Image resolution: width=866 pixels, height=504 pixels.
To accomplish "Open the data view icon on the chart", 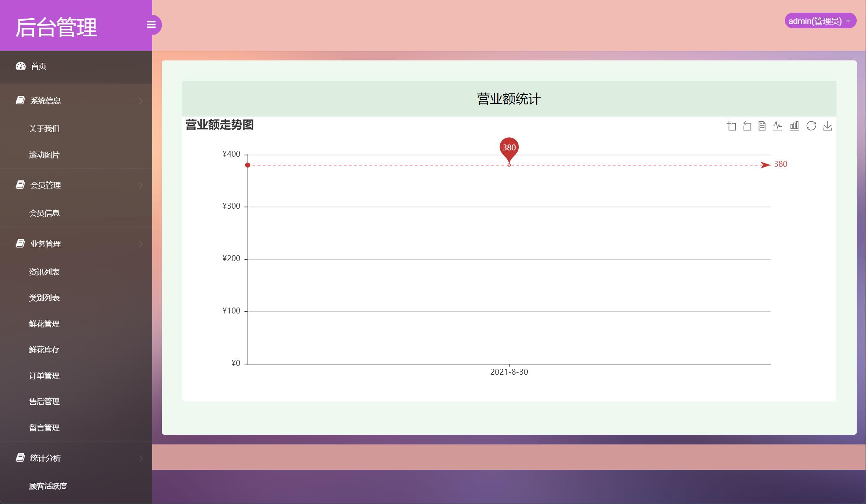I will (x=762, y=126).
